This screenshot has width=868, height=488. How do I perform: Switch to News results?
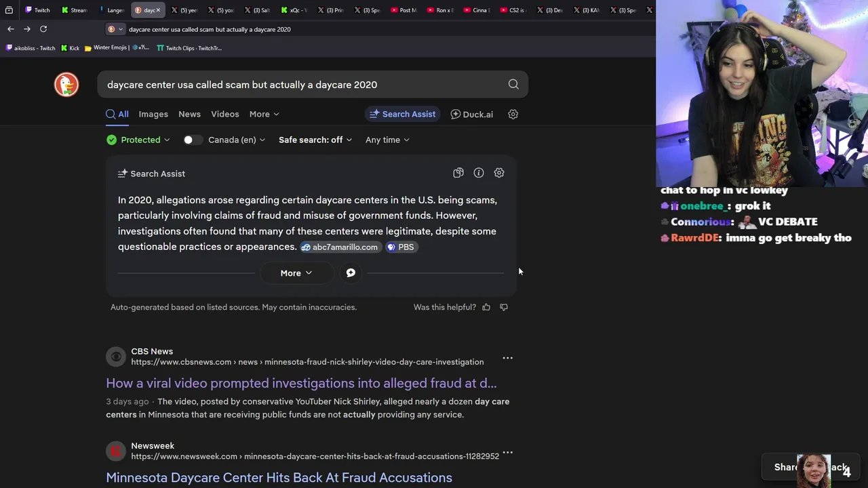[189, 114]
